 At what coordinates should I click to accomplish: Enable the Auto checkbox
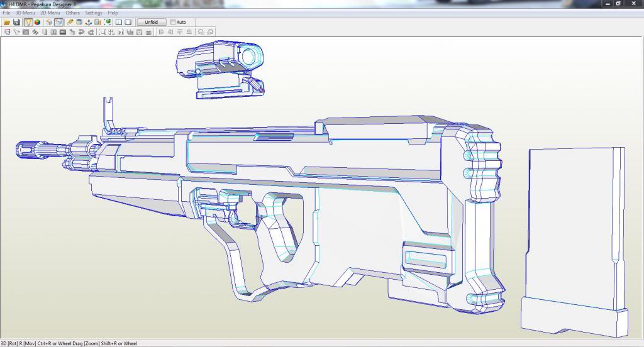[173, 22]
